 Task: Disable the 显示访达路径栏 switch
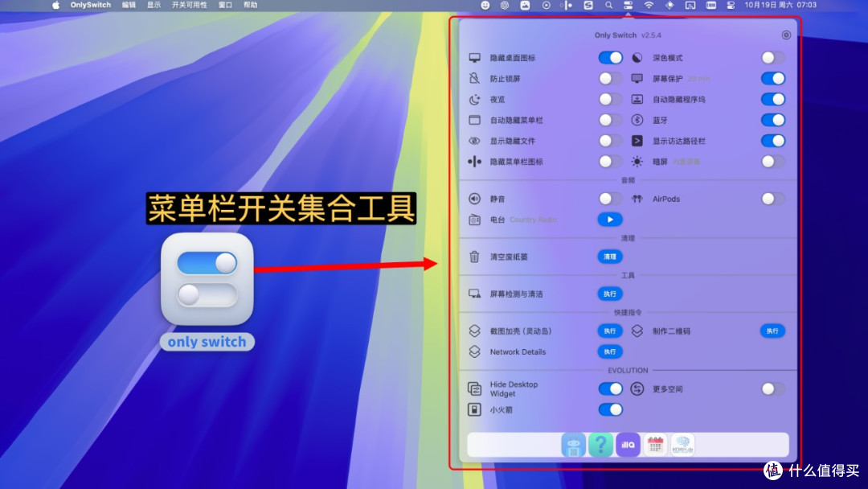(773, 141)
